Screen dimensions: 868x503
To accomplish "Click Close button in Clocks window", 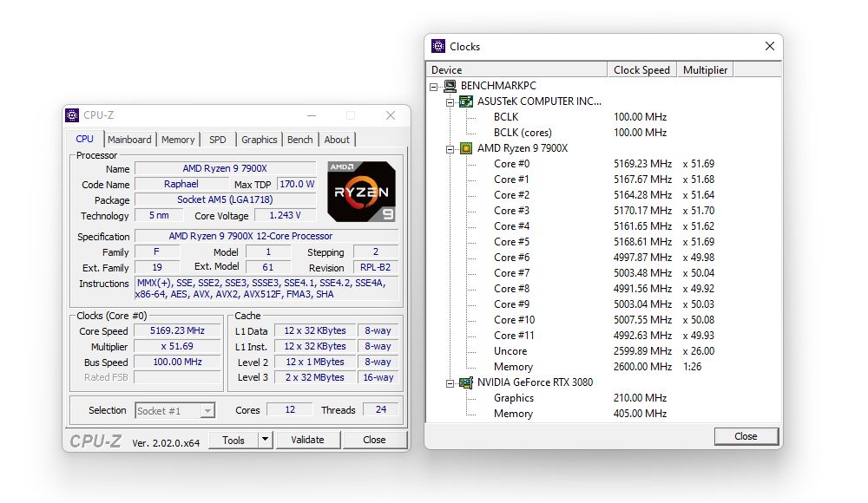I will coord(746,436).
